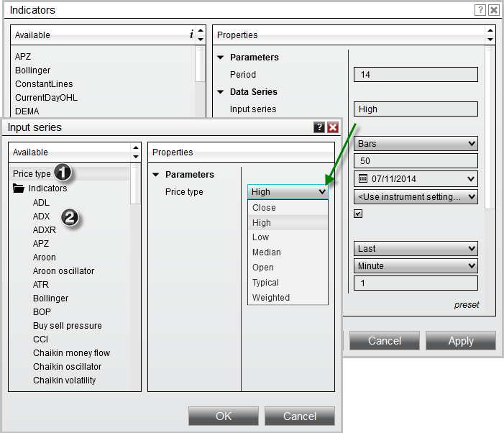The width and height of the screenshot is (504, 433).
Task: Click the Indicators folder icon
Action: [19, 188]
